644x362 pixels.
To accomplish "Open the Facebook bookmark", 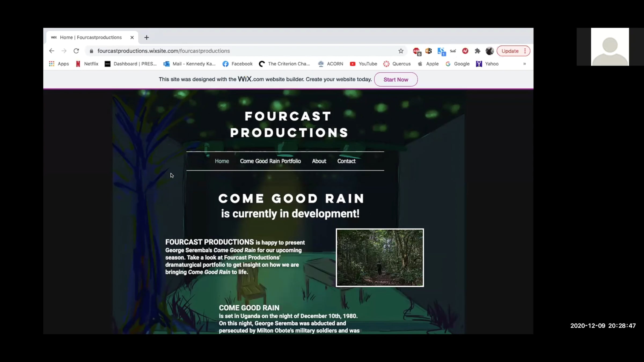I will 237,64.
